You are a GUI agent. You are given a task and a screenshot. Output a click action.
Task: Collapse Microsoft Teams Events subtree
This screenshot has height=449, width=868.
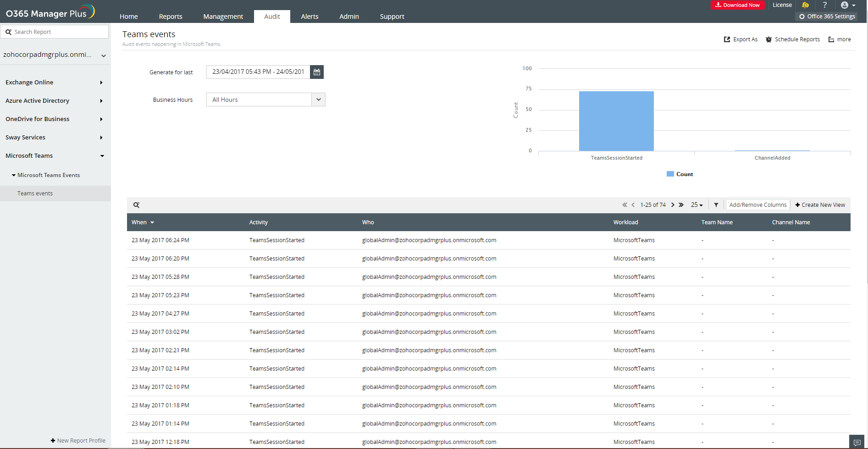click(46, 175)
